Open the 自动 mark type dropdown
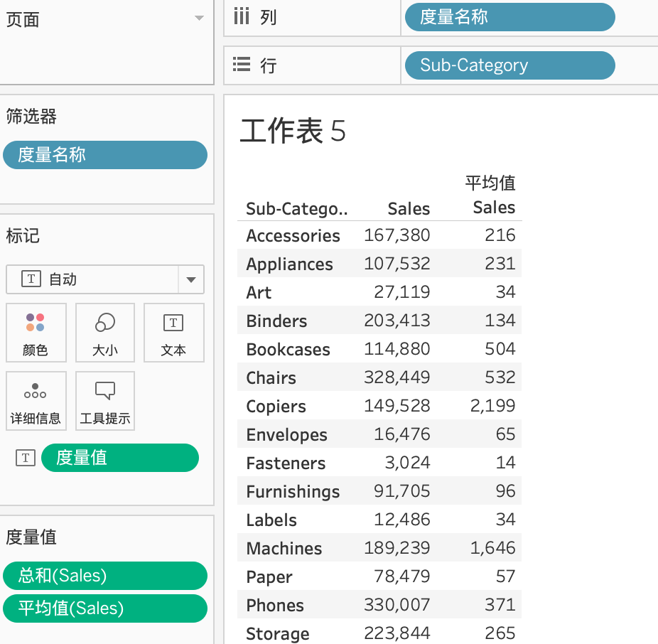 coord(190,279)
